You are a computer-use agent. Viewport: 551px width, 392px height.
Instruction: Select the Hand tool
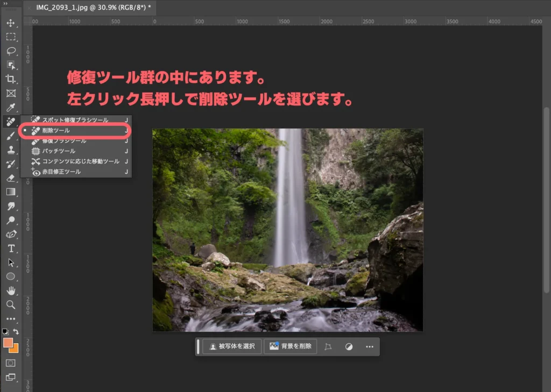coord(10,290)
